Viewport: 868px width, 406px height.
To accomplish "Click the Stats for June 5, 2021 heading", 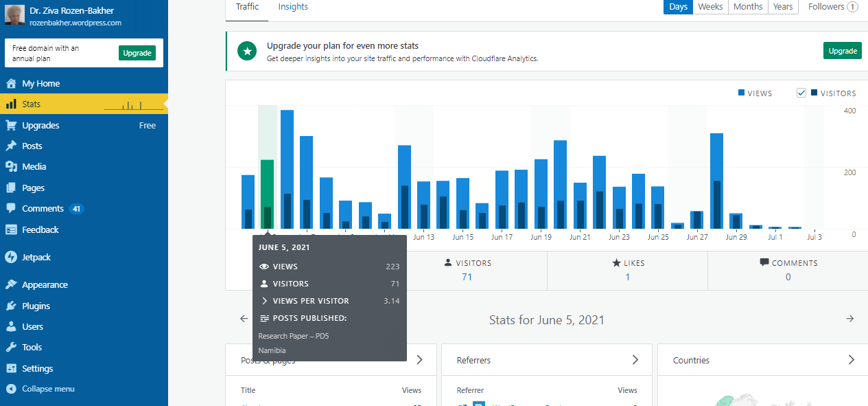I will pos(547,319).
